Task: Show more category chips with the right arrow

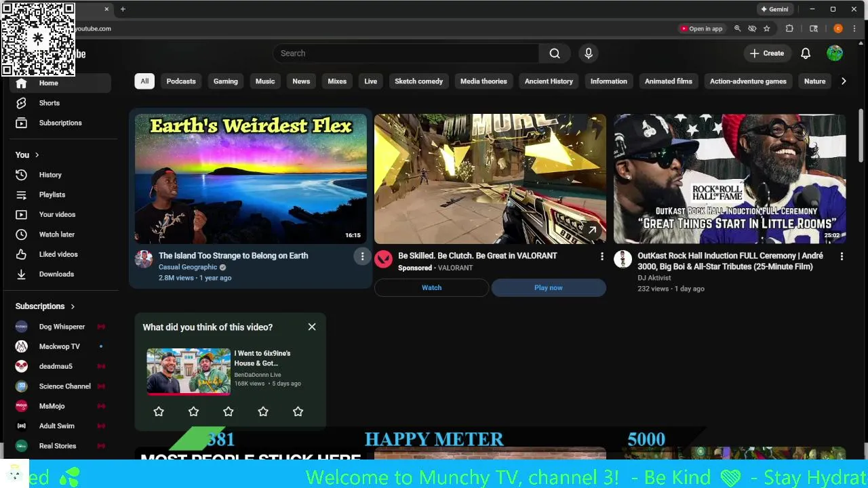Action: (x=844, y=81)
